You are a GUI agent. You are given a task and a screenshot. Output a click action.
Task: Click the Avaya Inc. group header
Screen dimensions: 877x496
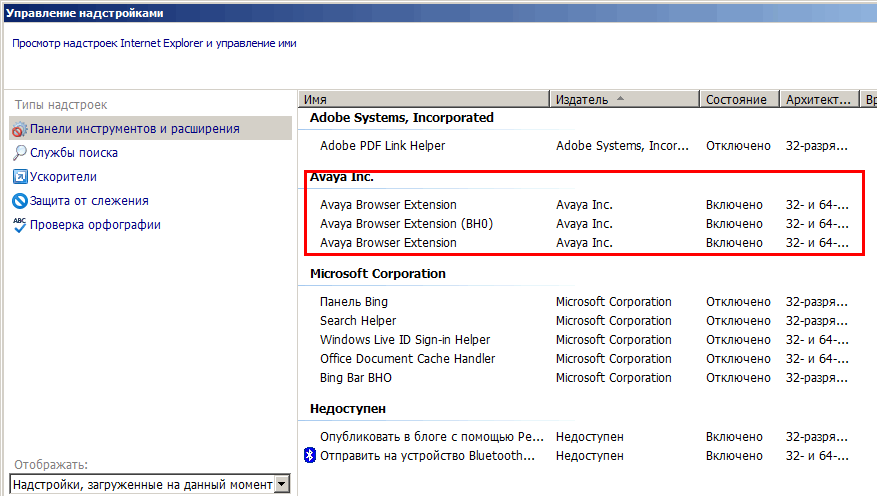coord(342,177)
